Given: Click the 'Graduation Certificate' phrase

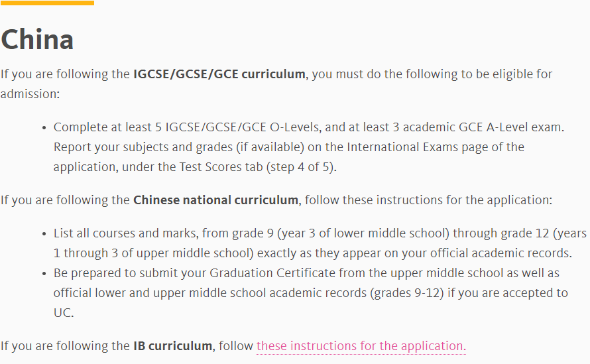Looking at the screenshot, I should point(272,273).
